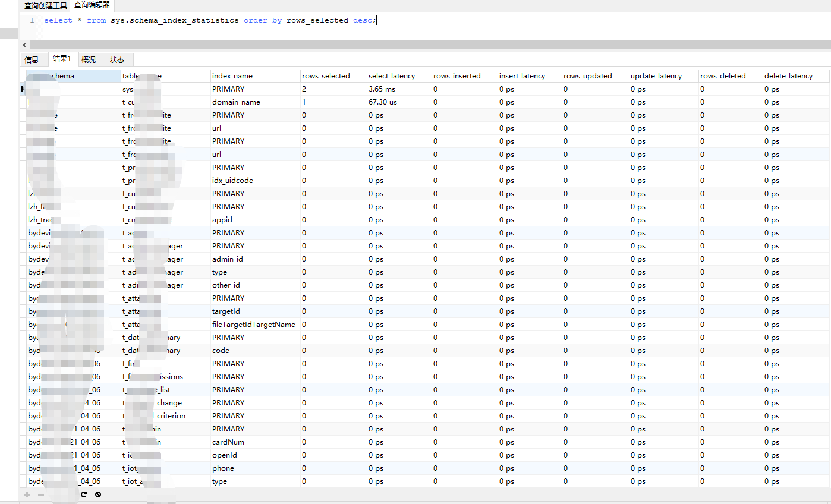Switch to the 概况 tab

click(x=89, y=59)
